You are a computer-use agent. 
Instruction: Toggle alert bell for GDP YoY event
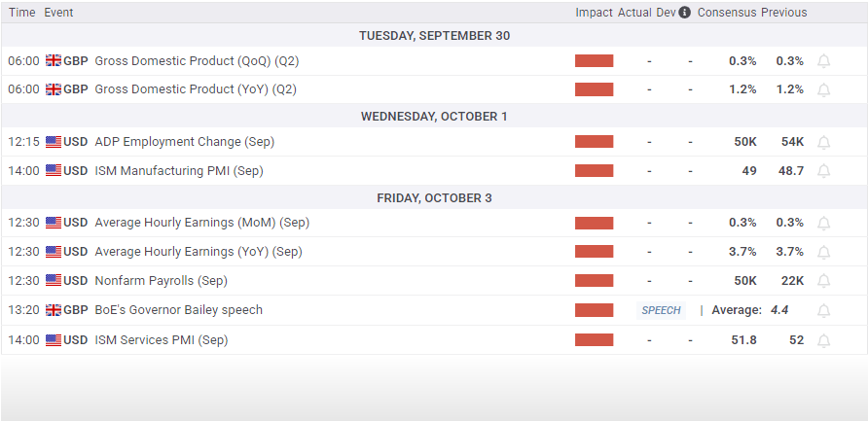point(823,89)
